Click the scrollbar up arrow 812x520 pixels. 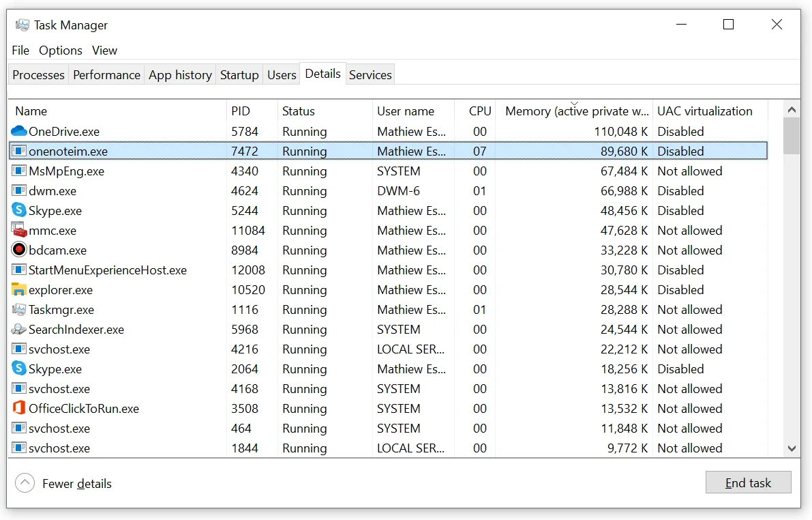(792, 109)
